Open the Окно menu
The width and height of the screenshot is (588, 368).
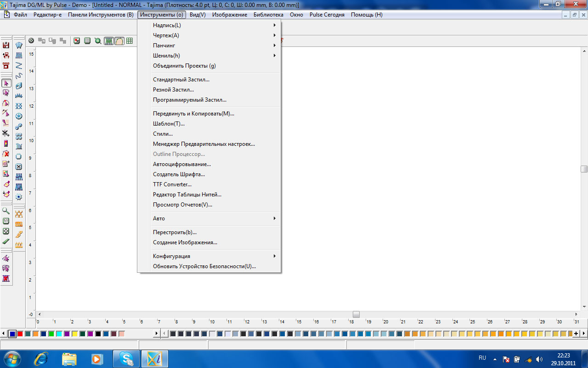296,15
